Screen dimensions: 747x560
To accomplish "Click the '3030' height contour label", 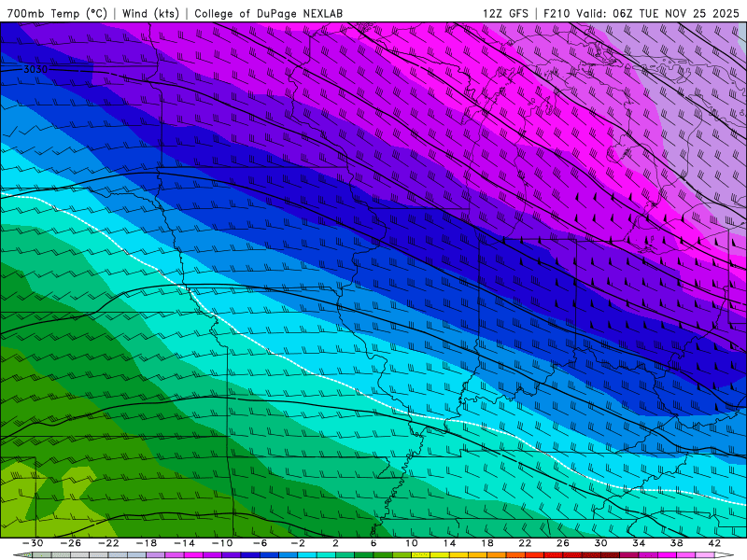I will point(35,69).
